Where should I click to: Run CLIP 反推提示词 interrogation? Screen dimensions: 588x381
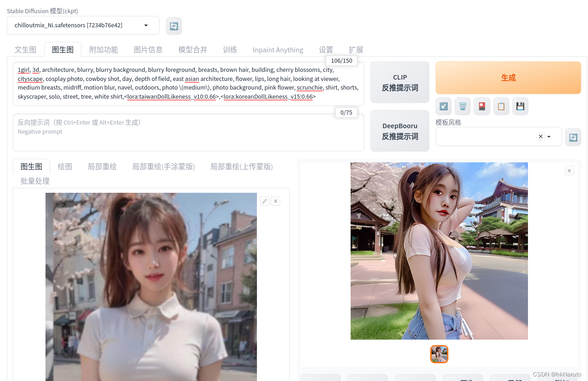coord(400,82)
